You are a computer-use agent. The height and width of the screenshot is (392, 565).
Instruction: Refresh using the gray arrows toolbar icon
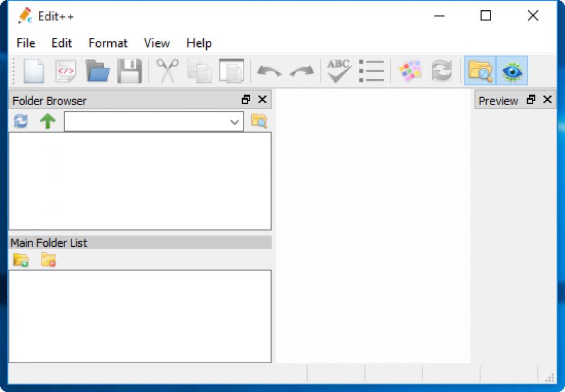pyautogui.click(x=442, y=71)
